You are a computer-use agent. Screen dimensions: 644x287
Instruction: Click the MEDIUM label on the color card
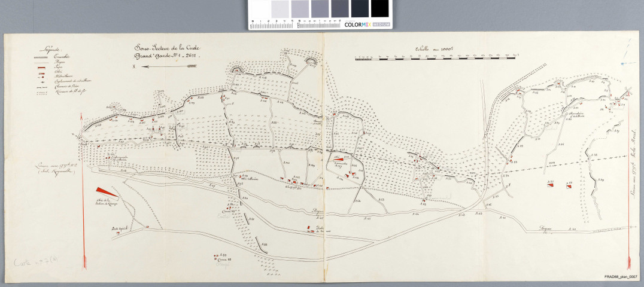tap(382, 25)
